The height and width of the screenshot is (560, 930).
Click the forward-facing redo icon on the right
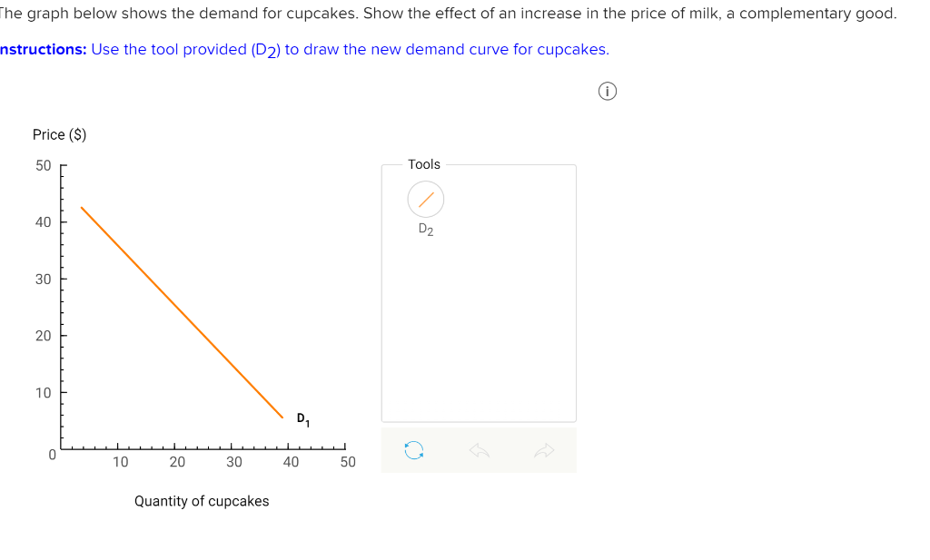tap(545, 450)
